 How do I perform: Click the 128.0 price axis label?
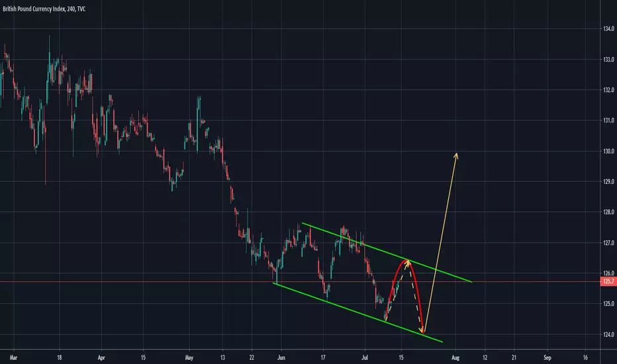click(x=608, y=212)
